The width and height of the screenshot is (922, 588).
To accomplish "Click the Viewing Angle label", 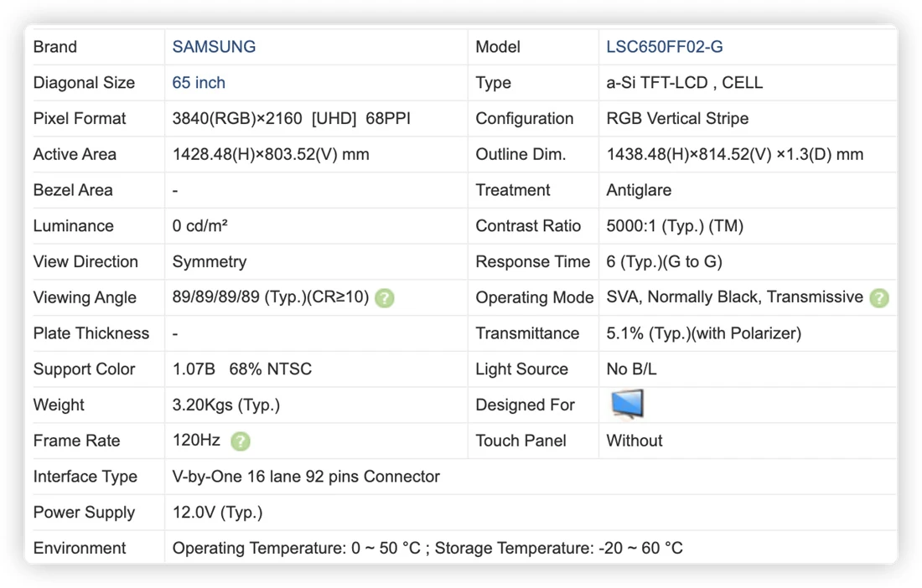I will point(85,298).
